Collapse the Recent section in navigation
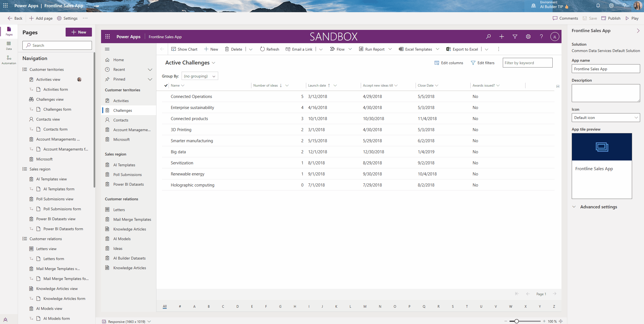Screen dimensions: 644x324 coord(150,69)
